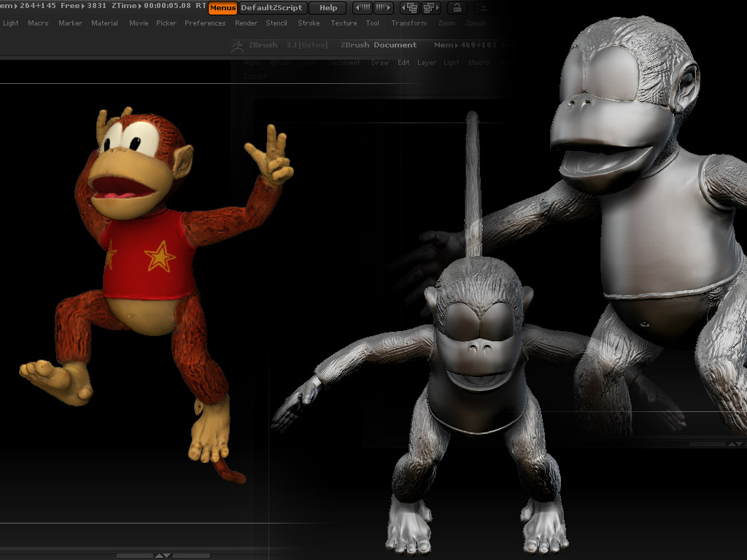Click the faded Mem 469+183 readout
747x560 pixels.
465,44
